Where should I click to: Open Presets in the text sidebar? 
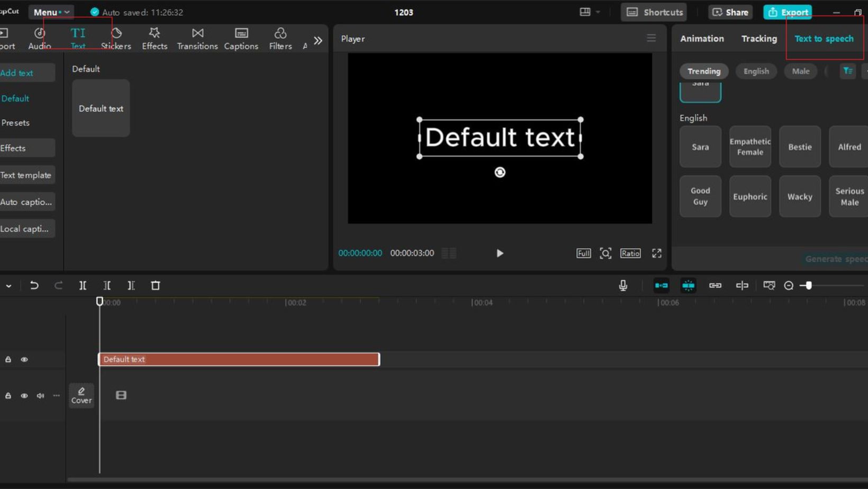click(x=15, y=123)
